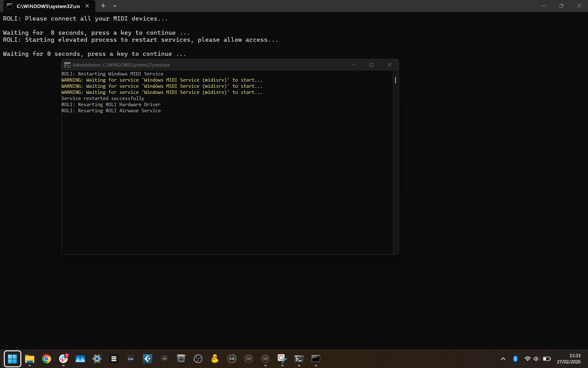Close the C:\WINDOWS\system32 terminal tab
The width and height of the screenshot is (588, 368).
[87, 6]
